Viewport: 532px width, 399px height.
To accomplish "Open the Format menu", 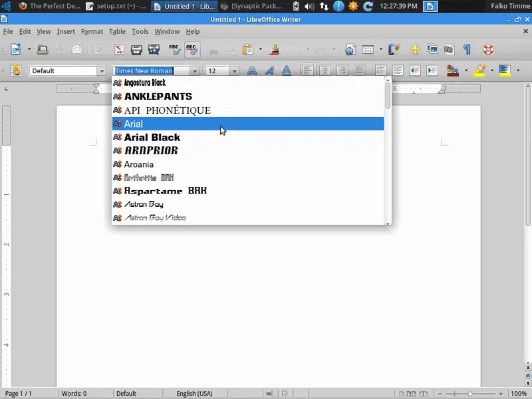I will (x=92, y=31).
